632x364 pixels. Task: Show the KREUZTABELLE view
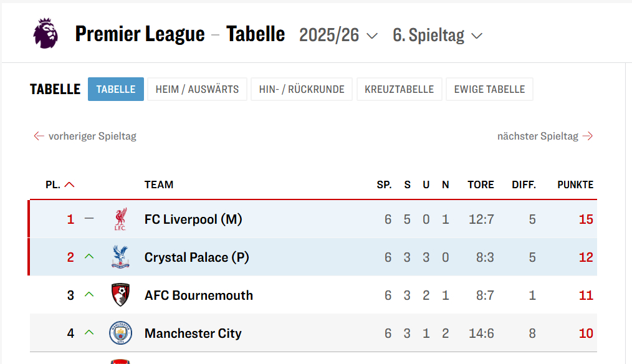click(x=400, y=89)
